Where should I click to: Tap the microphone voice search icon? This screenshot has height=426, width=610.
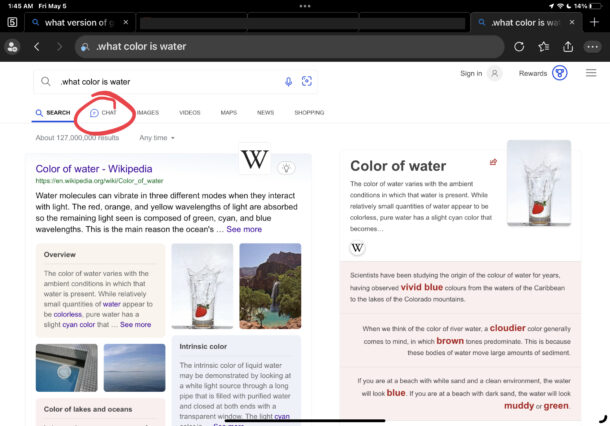[x=289, y=81]
